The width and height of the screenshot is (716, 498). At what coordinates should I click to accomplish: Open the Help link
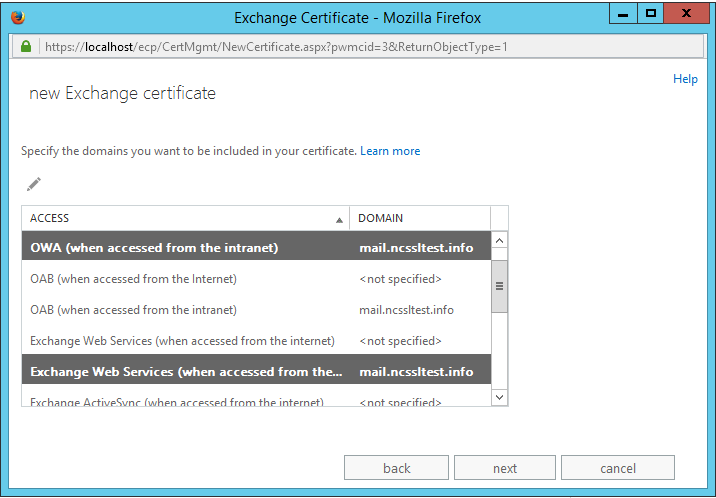685,79
